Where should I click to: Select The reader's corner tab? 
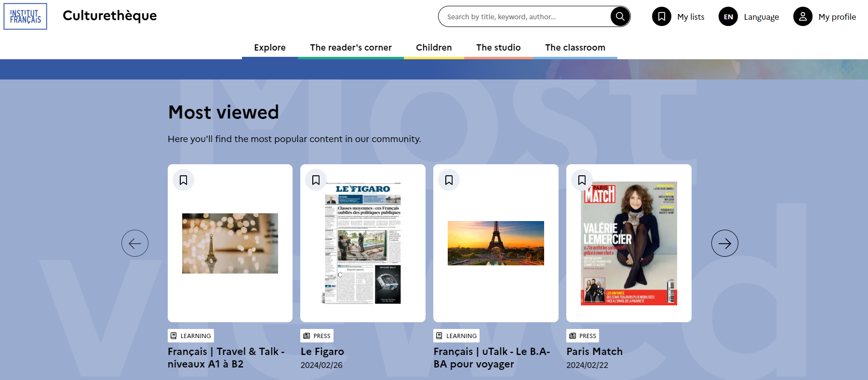pyautogui.click(x=350, y=48)
